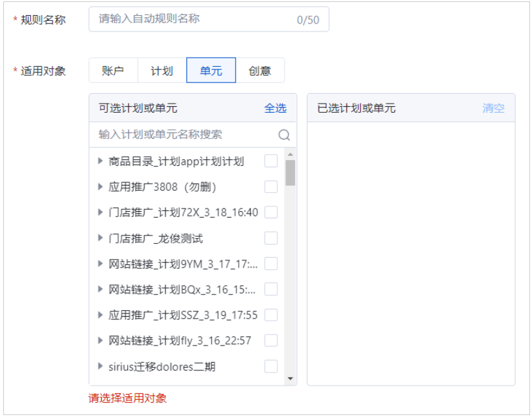Check the 应用推广_计划SSZ_3_19_17:55 checkbox
Image resolution: width=532 pixels, height=417 pixels.
tap(271, 315)
